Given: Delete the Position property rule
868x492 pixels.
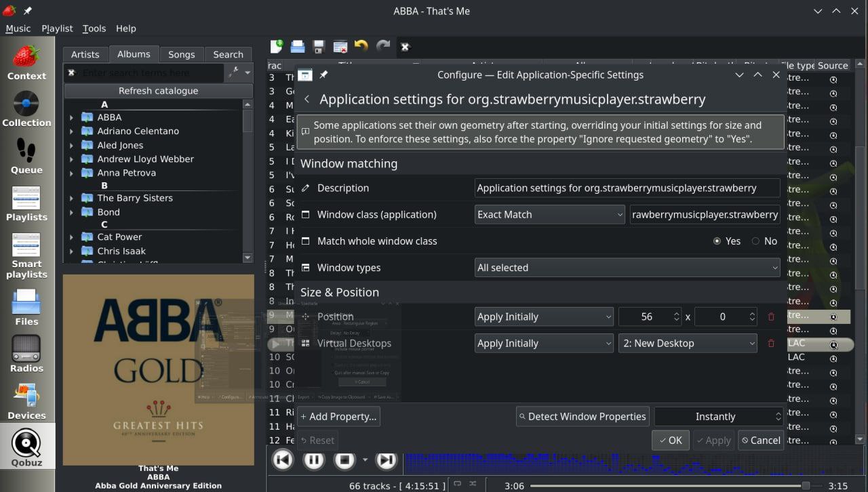Looking at the screenshot, I should [x=771, y=316].
